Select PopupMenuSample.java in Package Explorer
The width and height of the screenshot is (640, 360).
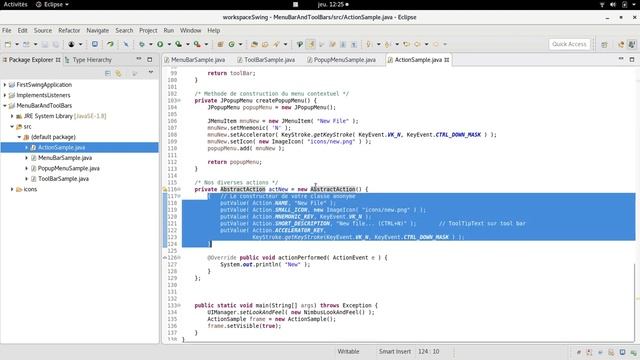[68, 169]
